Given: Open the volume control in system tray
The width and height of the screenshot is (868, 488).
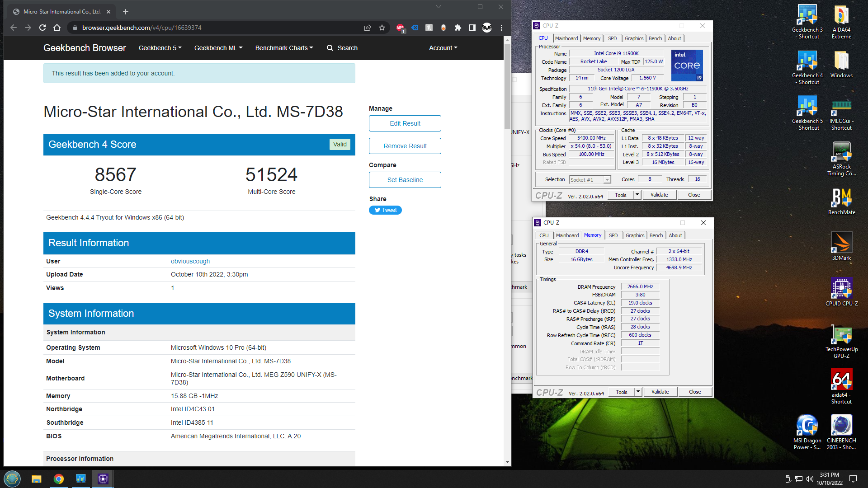Looking at the screenshot, I should [x=809, y=479].
